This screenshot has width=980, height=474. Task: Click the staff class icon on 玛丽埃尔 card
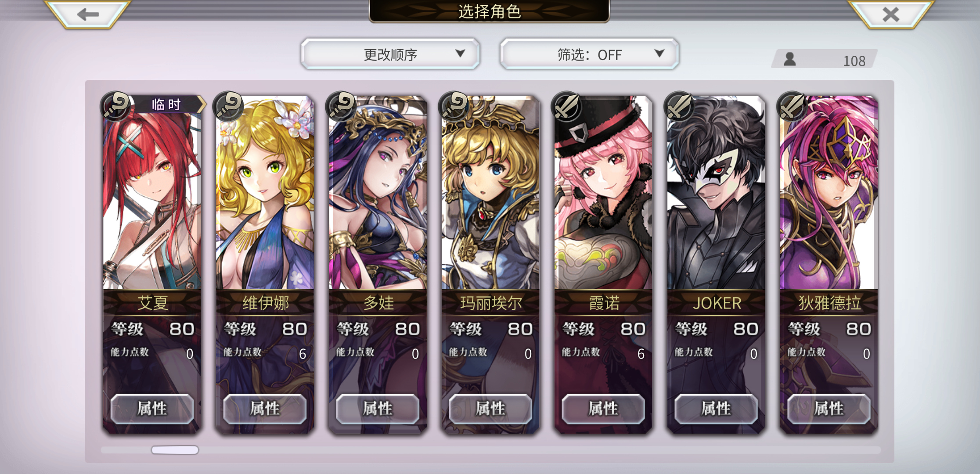click(454, 106)
